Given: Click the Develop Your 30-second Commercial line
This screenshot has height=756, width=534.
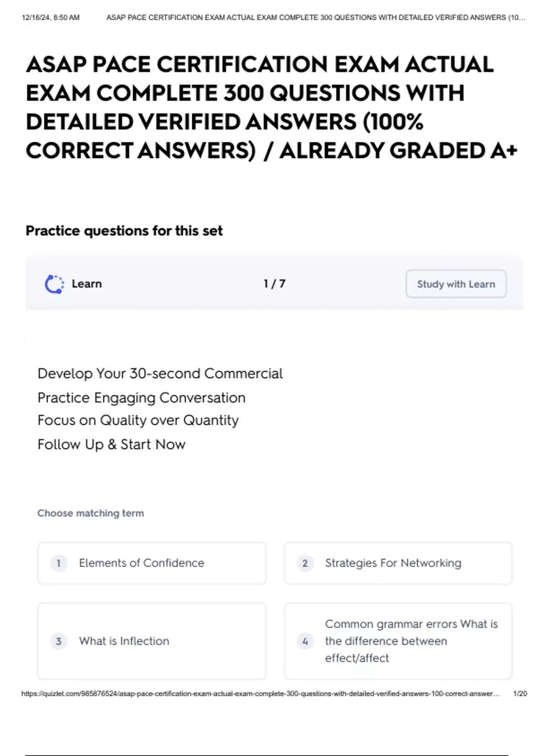Looking at the screenshot, I should (x=160, y=374).
